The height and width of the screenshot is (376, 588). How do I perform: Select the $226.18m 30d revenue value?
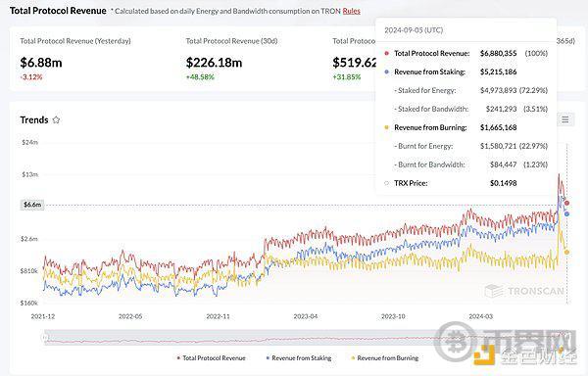[214, 63]
